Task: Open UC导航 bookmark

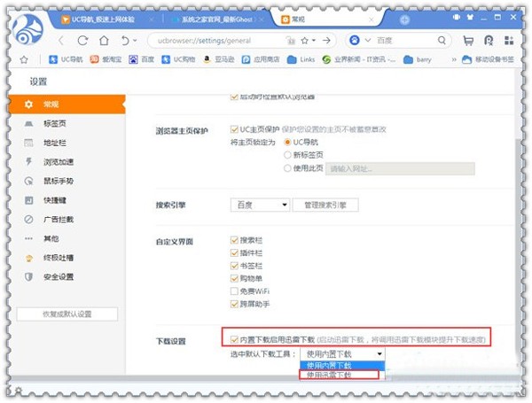Action: 66,59
